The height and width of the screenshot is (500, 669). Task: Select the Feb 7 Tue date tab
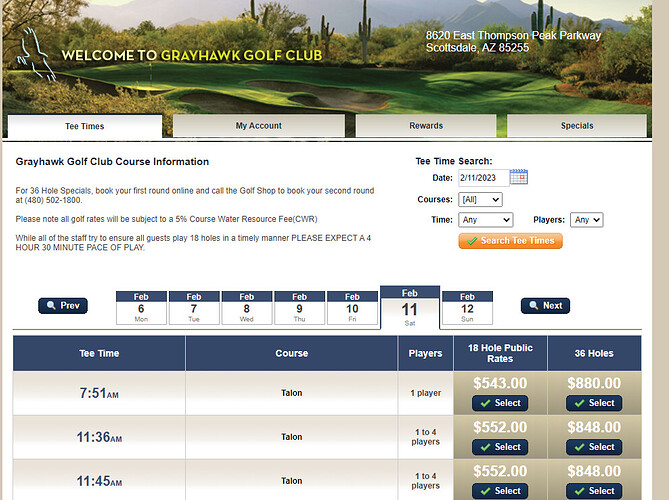pyautogui.click(x=194, y=308)
